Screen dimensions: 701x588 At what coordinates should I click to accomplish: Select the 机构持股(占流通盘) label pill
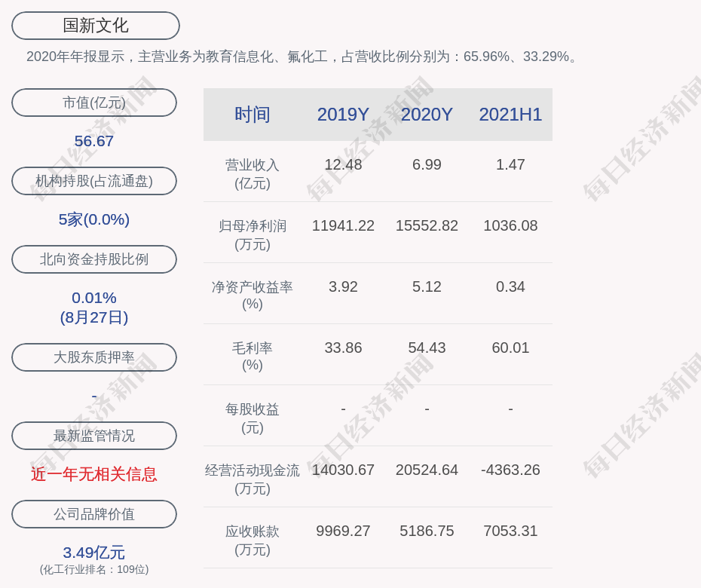[94, 181]
